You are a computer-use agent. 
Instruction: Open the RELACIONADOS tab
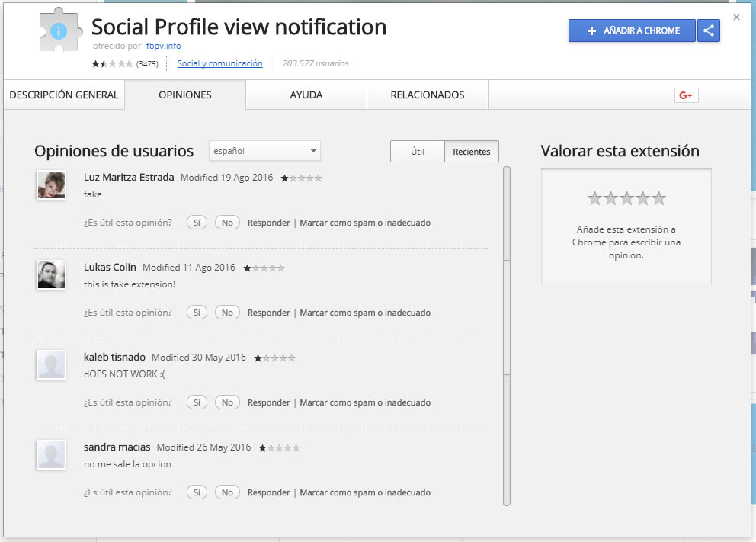[427, 95]
